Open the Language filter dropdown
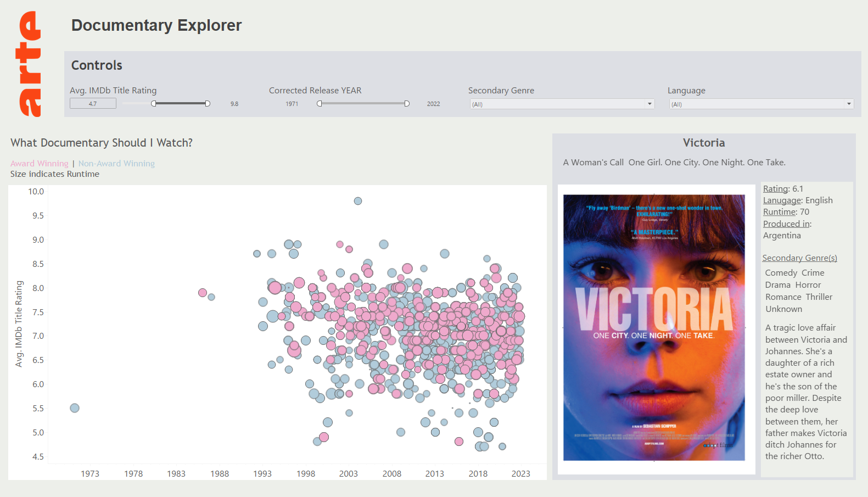The image size is (868, 497). point(761,104)
